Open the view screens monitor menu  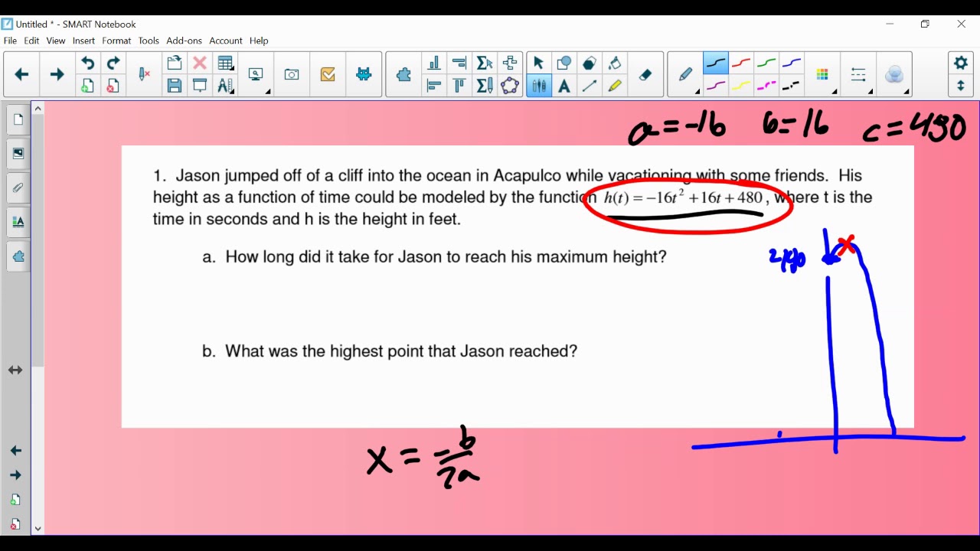click(x=256, y=74)
